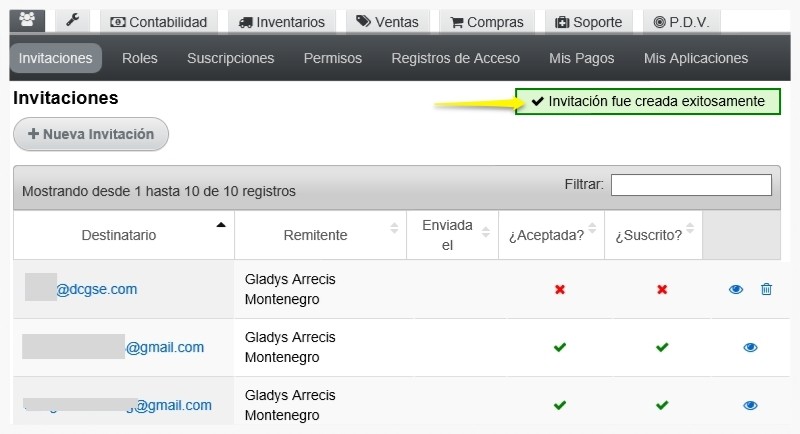The image size is (800, 434).
Task: Open the Inventarios module
Action: (x=282, y=22)
